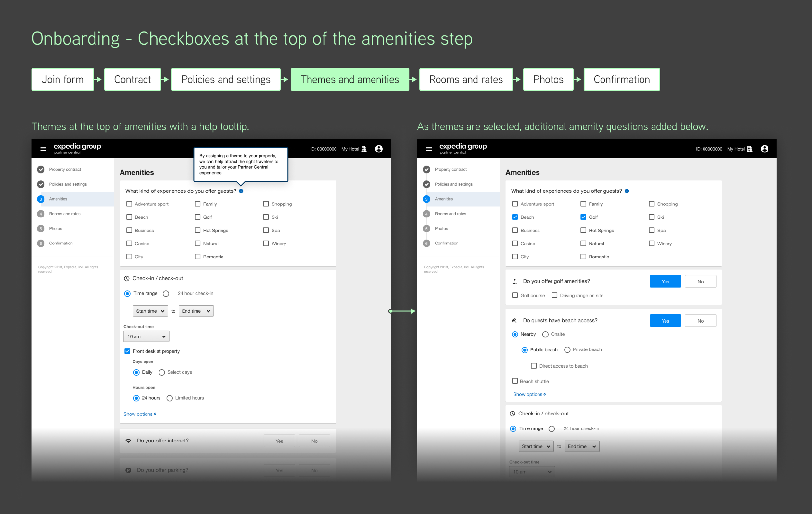Screen dimensions: 812x514
Task: Click beach umbrella icon beside beach access
Action: pyautogui.click(x=514, y=321)
